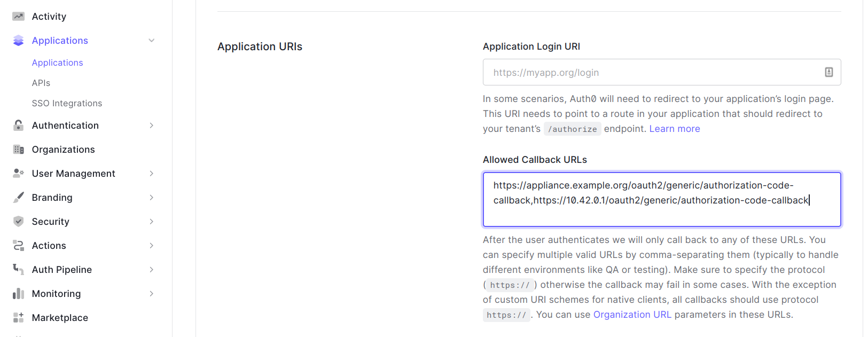Open the Learn more link
This screenshot has height=337, width=868.
674,129
